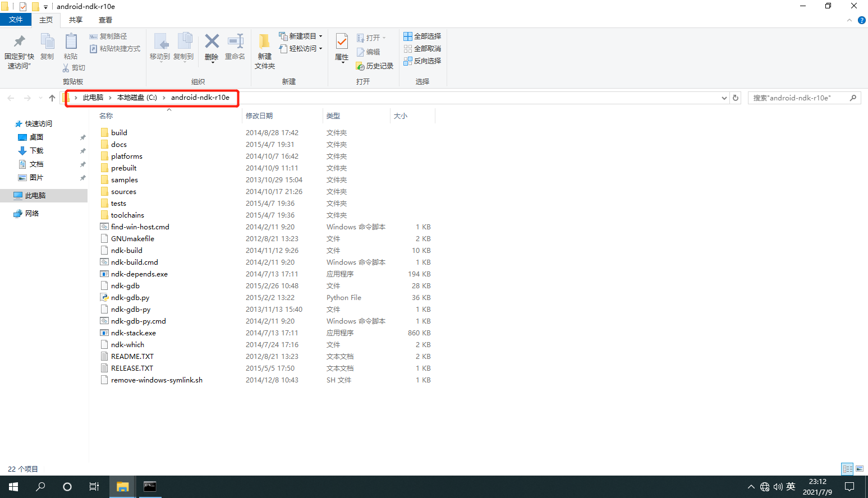Select the ndk-build.cmd file
Screen dimensions: 868x498
click(135, 262)
